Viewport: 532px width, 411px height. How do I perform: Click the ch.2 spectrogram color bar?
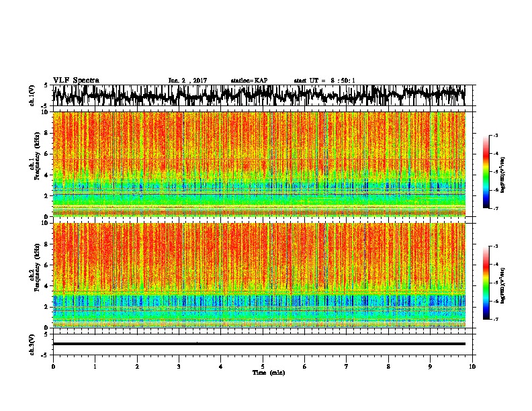tap(486, 283)
